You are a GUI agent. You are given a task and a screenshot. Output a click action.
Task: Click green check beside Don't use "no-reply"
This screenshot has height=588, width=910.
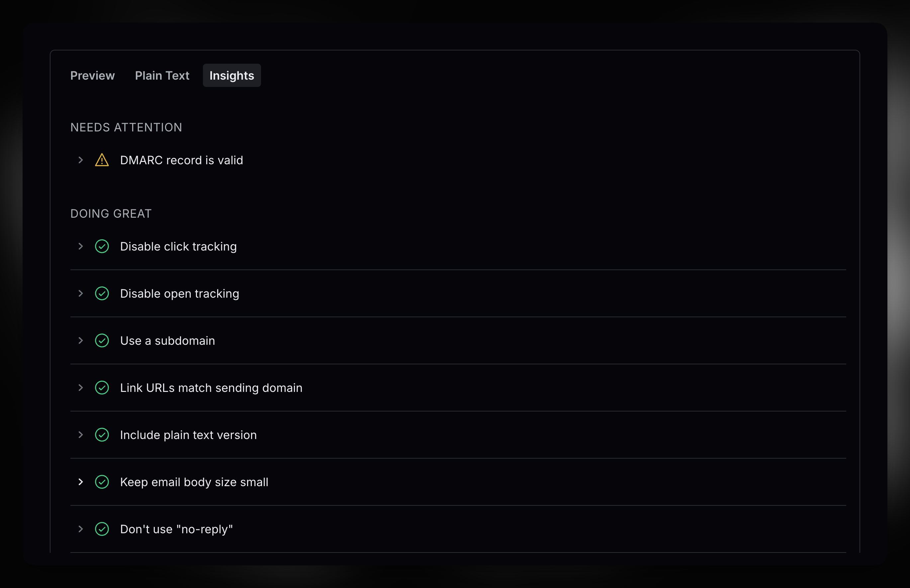[102, 529]
